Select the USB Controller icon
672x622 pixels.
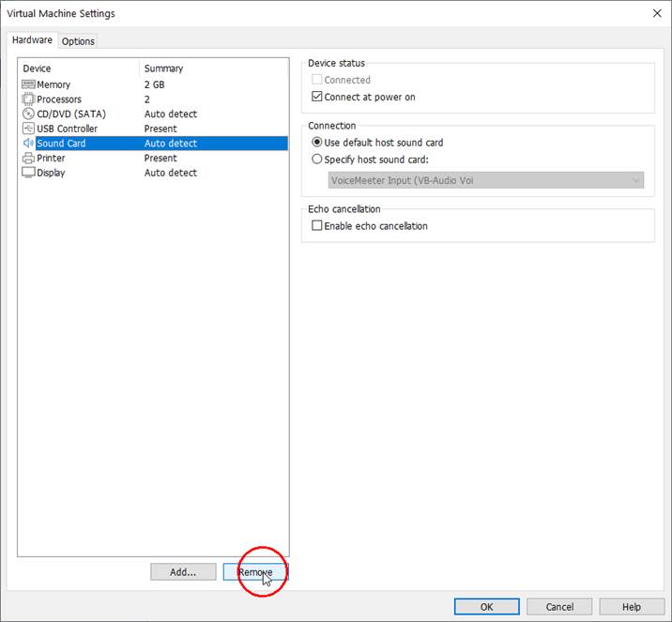[28, 129]
